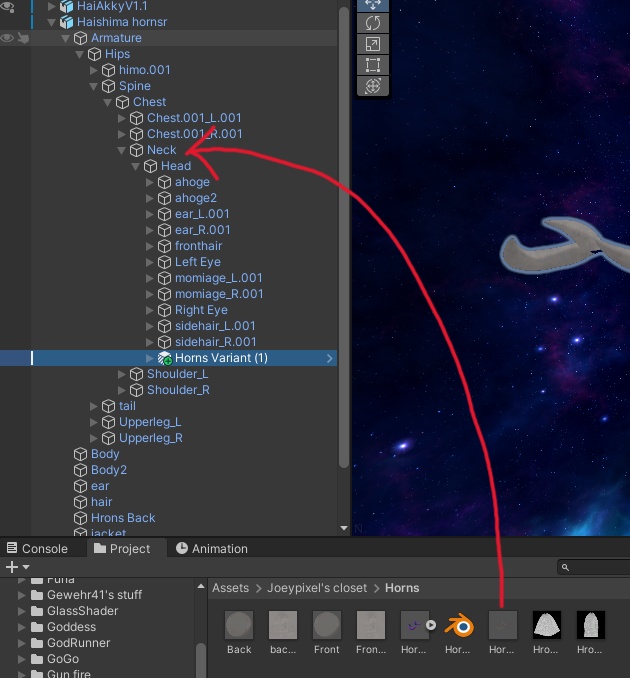
Task: Click hierarchy scroll down arrow
Action: [344, 528]
